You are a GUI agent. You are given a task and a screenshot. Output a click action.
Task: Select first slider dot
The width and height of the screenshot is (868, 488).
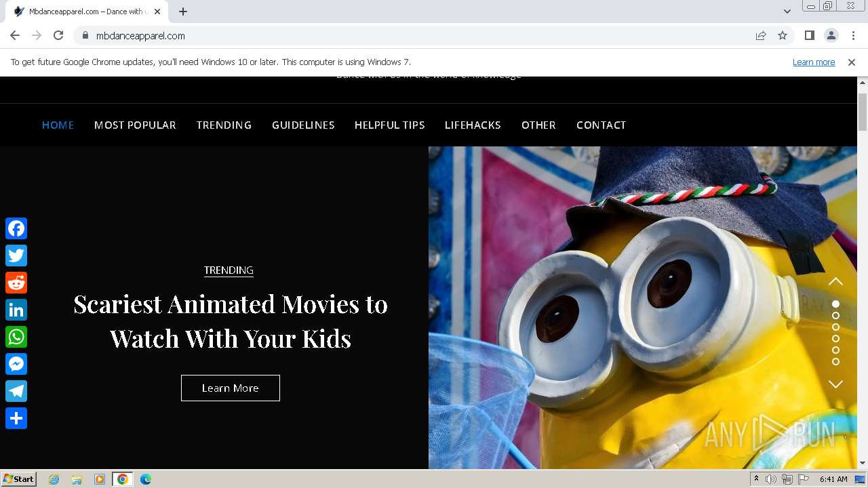point(835,304)
